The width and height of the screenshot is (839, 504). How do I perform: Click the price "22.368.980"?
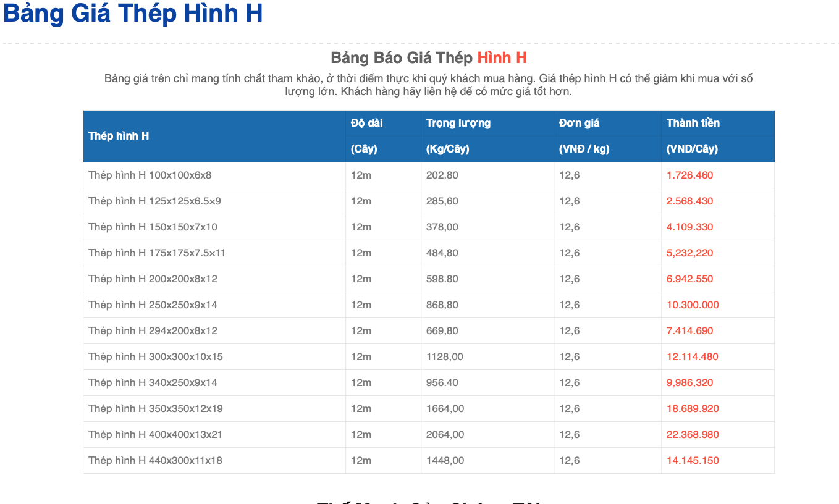(x=693, y=435)
